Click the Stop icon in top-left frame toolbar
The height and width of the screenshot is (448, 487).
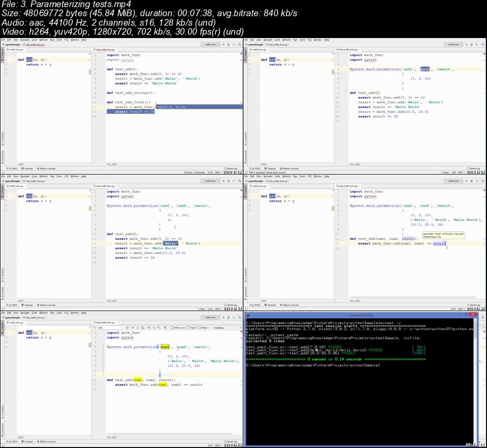(234, 44)
